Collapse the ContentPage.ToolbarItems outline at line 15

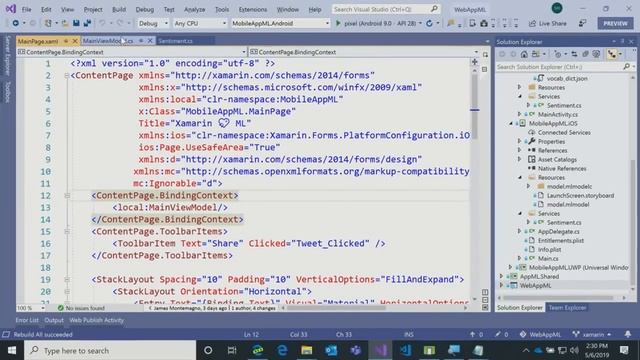pyautogui.click(x=67, y=231)
